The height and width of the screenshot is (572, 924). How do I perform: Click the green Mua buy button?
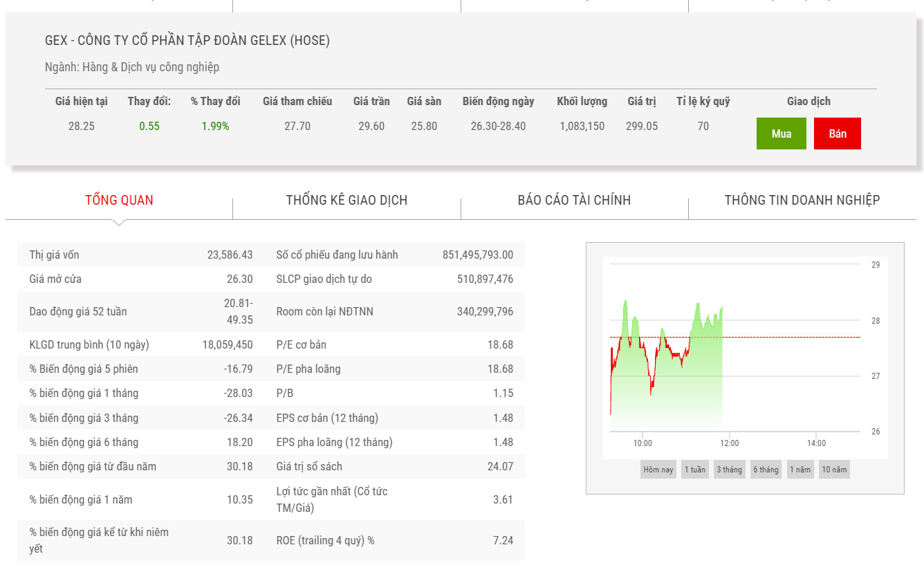pyautogui.click(x=781, y=133)
